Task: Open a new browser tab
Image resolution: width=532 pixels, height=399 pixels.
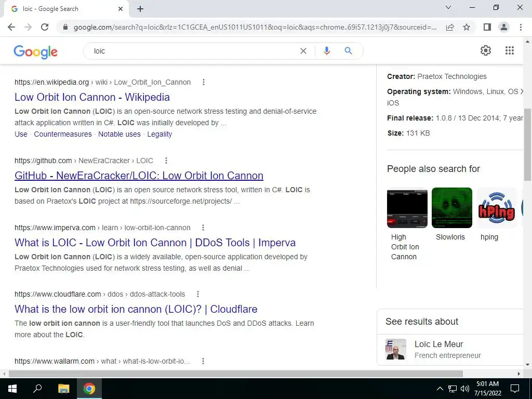Action: point(140,9)
